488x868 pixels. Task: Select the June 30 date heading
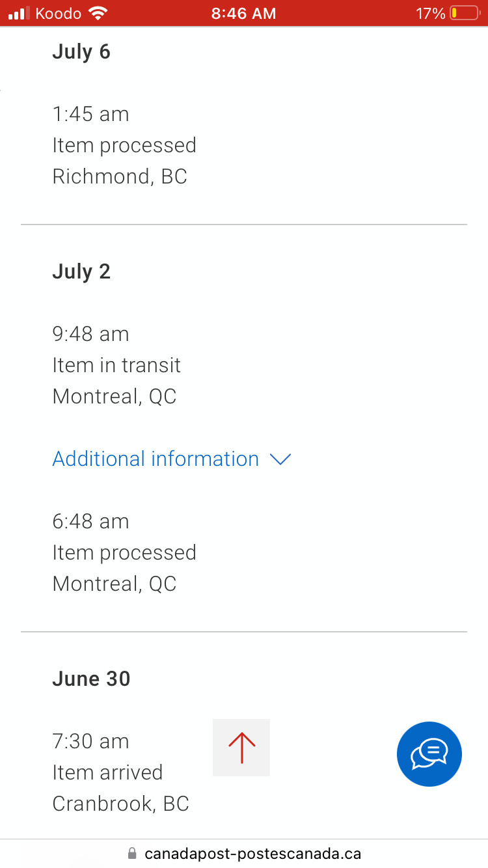[x=91, y=679]
